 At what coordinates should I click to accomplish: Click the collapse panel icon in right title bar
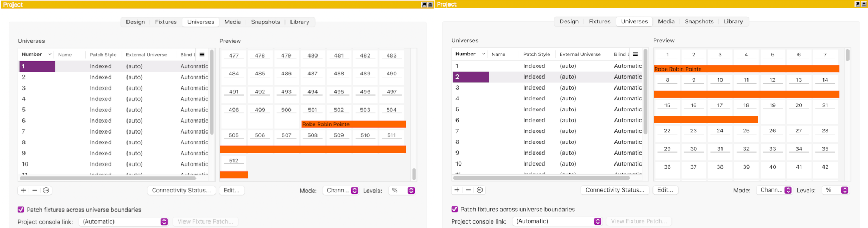pos(864,4)
